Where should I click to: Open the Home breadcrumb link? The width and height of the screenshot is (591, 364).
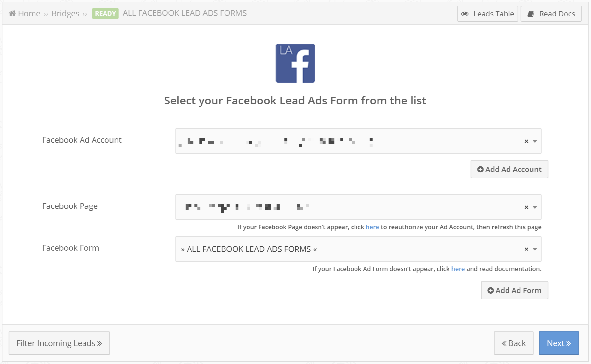click(x=29, y=13)
